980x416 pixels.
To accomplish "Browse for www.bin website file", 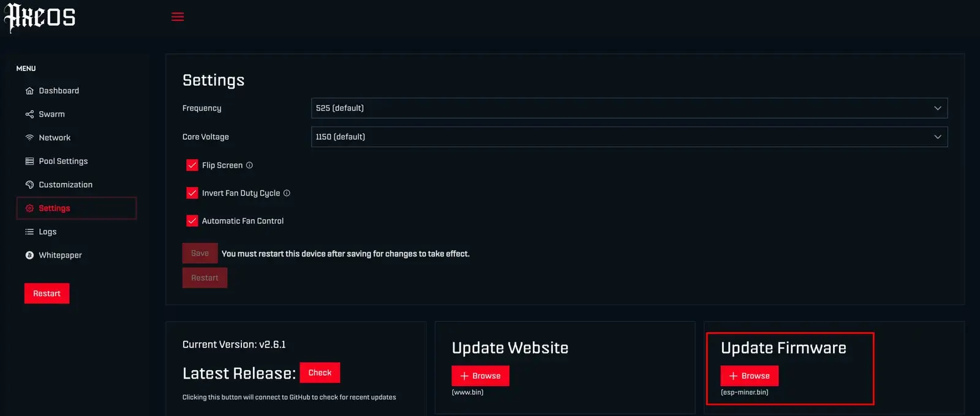I will [x=480, y=376].
